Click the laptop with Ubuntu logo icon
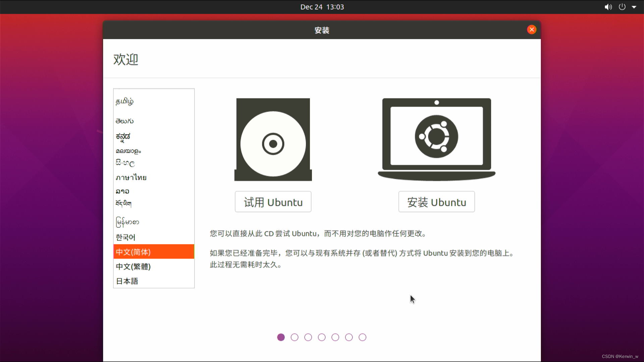Screen dimensions: 644x362 436,139
